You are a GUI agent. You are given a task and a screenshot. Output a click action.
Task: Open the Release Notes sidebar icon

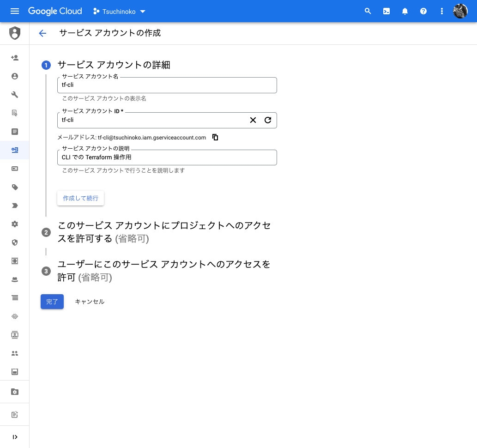click(x=15, y=415)
